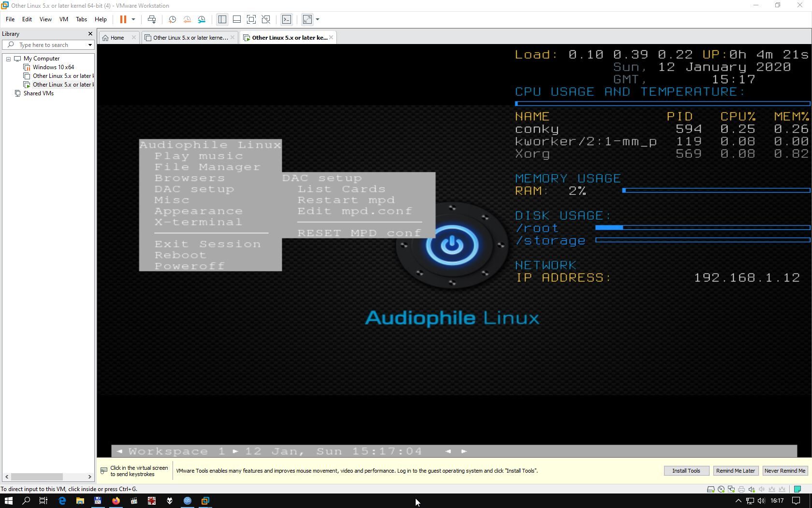Select Edit mpd.conf in the submenu
The width and height of the screenshot is (812, 508).
coord(355,211)
